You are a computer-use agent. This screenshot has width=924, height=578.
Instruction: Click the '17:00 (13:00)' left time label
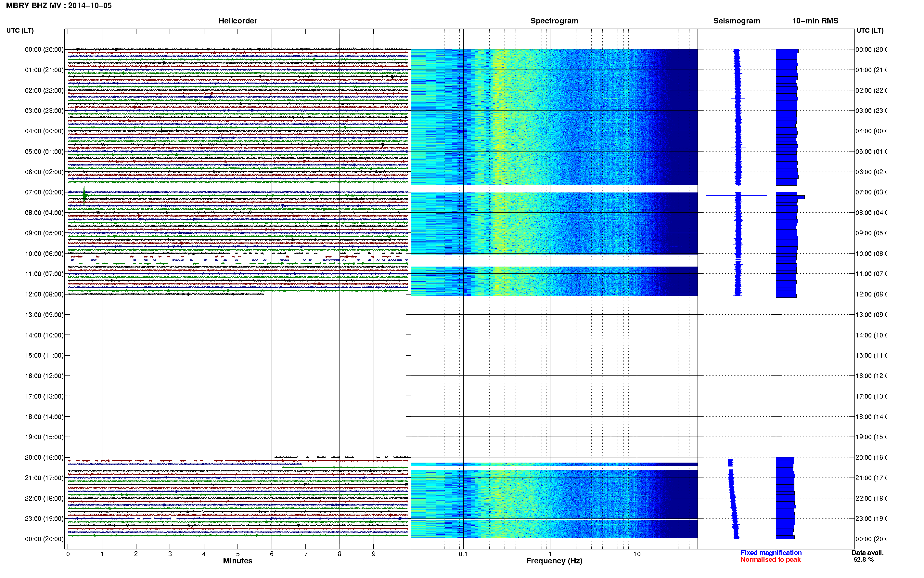(x=44, y=396)
